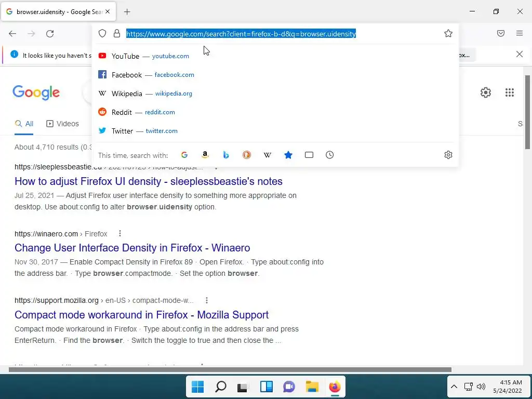Reload the current page
The image size is (532, 399).
[x=50, y=34]
